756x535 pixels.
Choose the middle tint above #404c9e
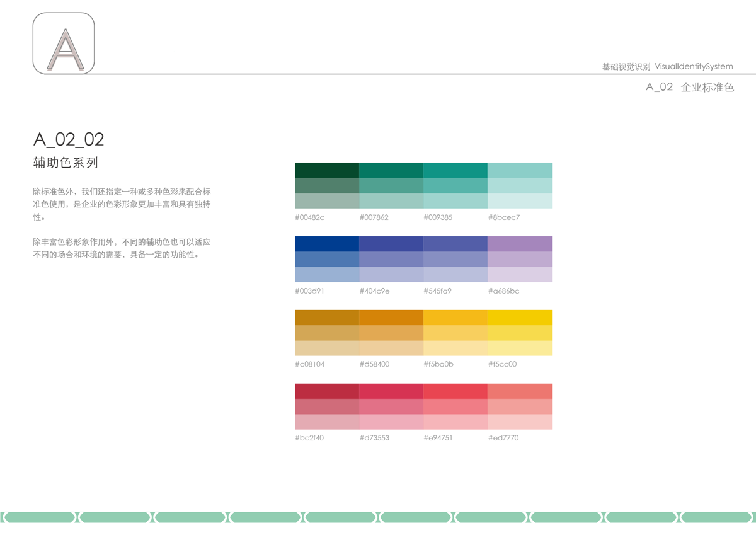[391, 259]
